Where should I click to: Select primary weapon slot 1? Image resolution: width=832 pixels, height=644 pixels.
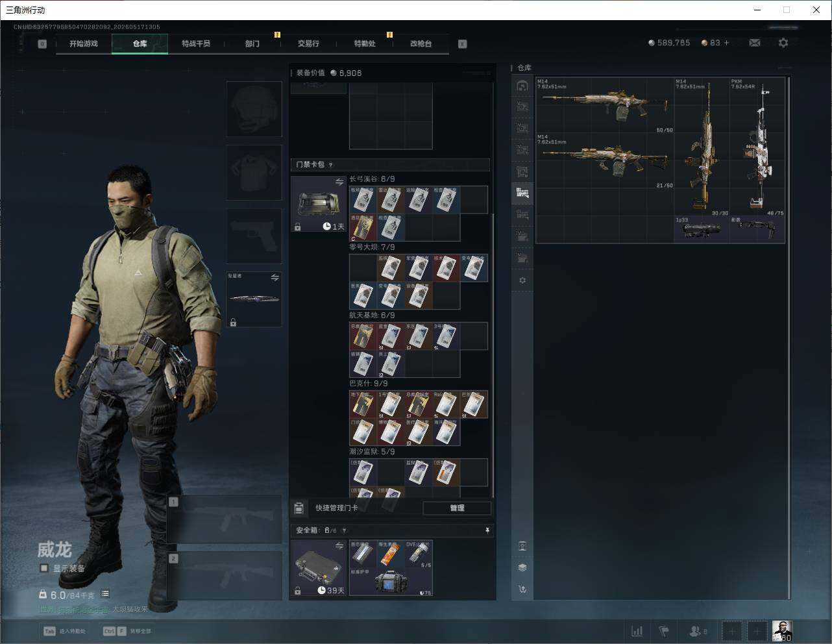[x=225, y=520]
